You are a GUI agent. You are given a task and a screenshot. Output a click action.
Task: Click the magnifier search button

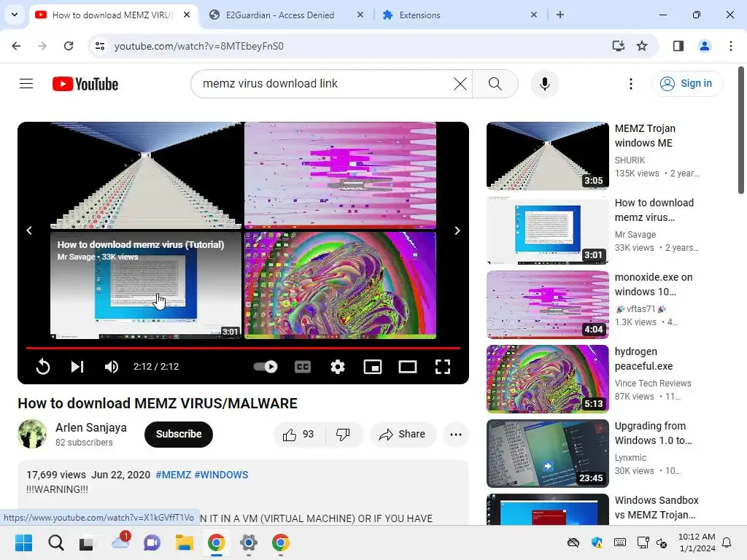click(x=495, y=84)
